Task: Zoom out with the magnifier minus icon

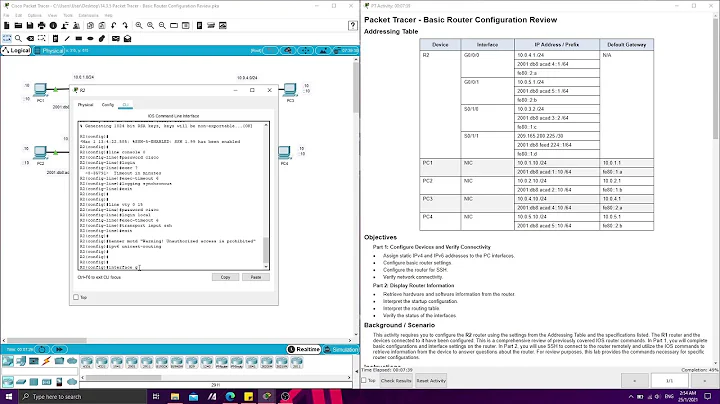Action: (x=162, y=25)
